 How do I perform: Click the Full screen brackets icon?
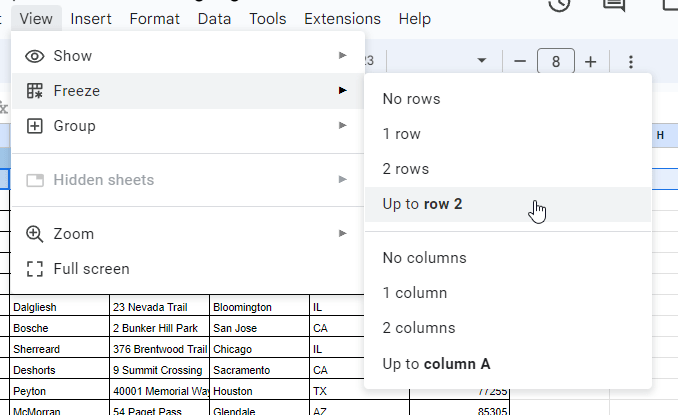click(x=35, y=269)
